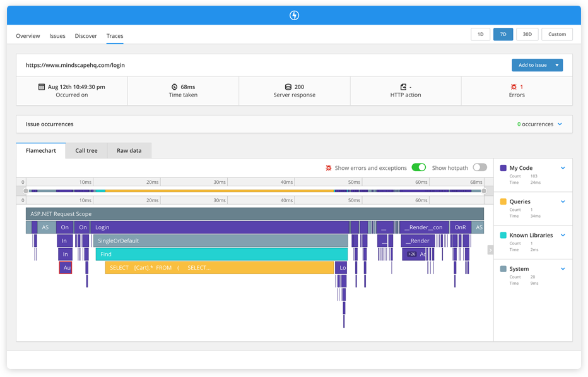Choose the Custom date range button
The width and height of the screenshot is (588, 377).
(556, 35)
